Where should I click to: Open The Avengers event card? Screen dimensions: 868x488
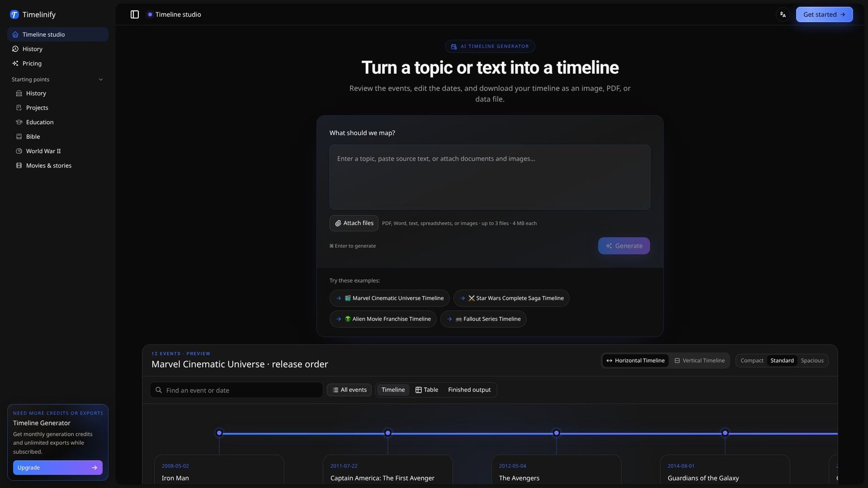556,470
